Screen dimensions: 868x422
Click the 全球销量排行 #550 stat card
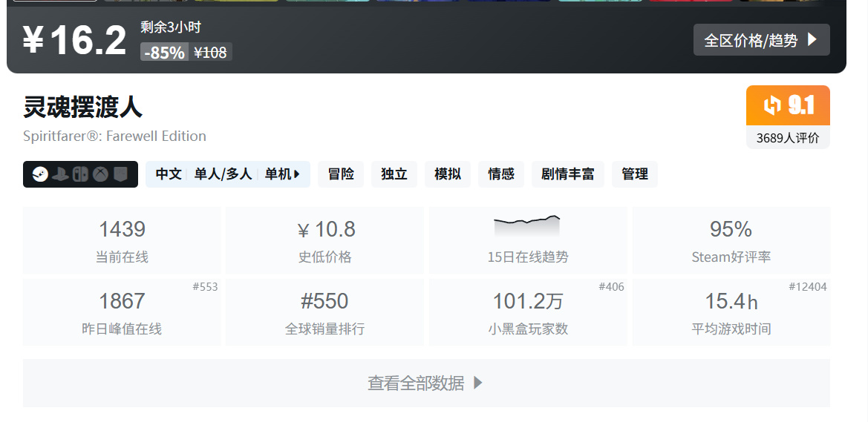[x=324, y=312]
